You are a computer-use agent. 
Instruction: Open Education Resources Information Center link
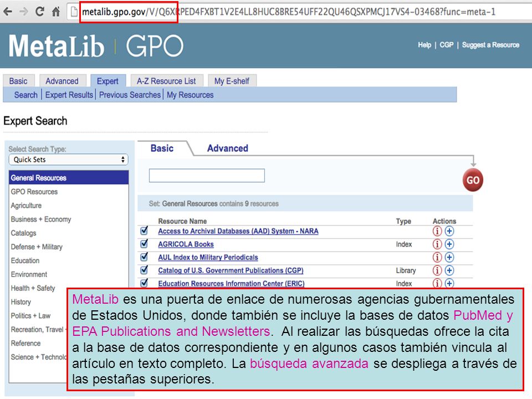(x=232, y=283)
